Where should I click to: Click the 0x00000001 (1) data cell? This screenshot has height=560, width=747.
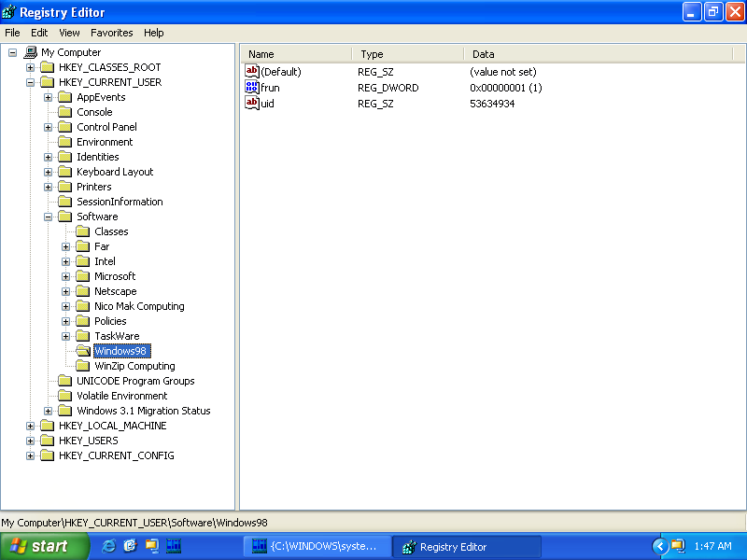506,88
